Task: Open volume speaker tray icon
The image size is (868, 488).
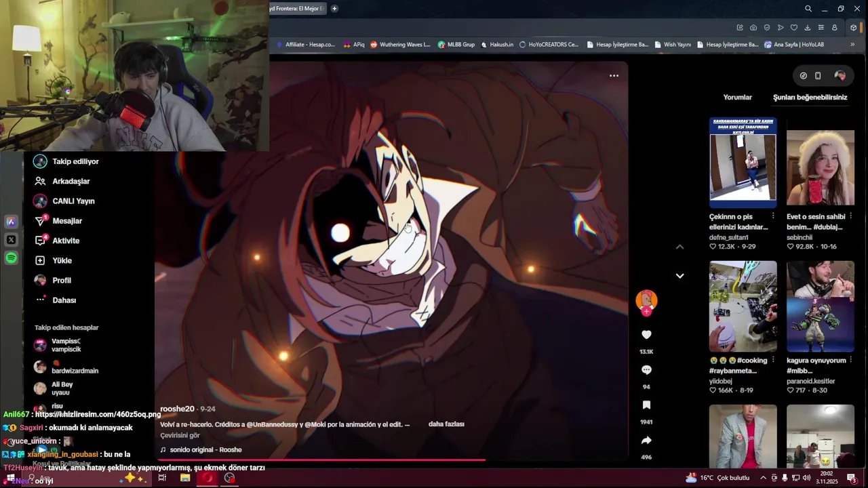Action: click(806, 478)
